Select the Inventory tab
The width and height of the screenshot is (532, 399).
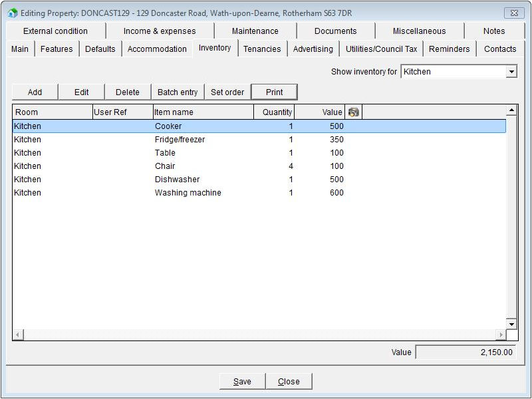tap(215, 48)
